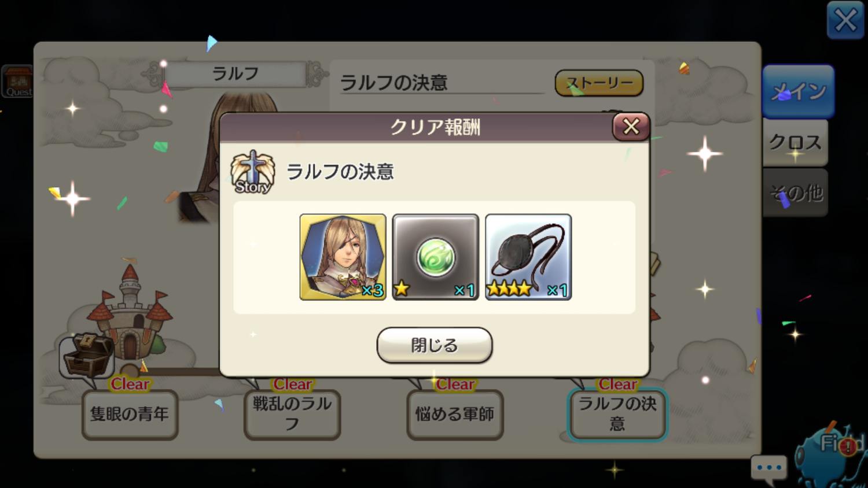Screen dimensions: 868x488
Task: Switch to the その他 tab
Action: click(796, 193)
